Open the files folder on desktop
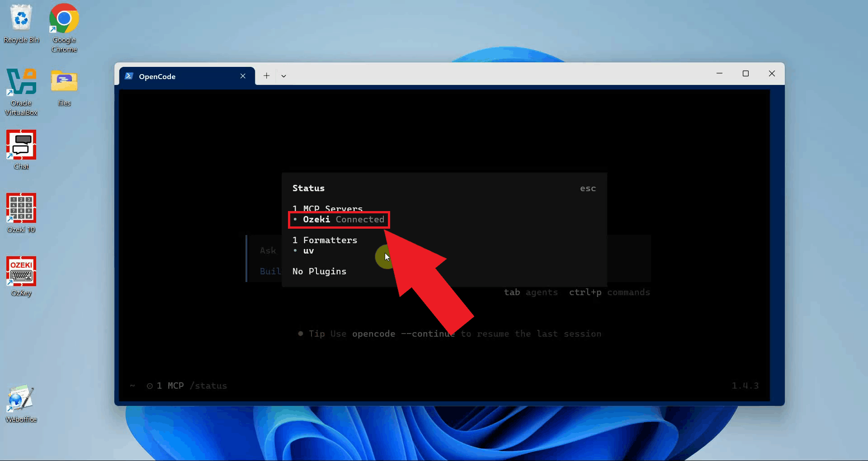The image size is (868, 461). tap(64, 87)
